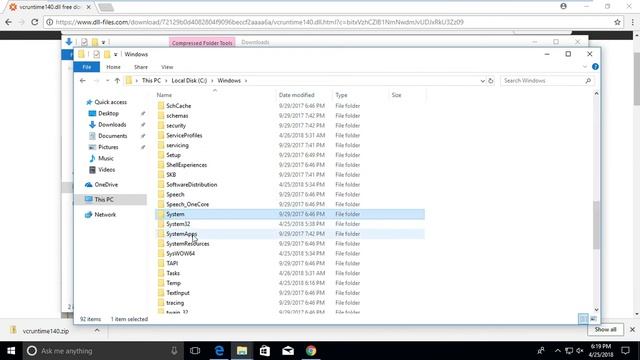Open Explorer help icon
This screenshot has height=360, width=640.
coord(595,67)
